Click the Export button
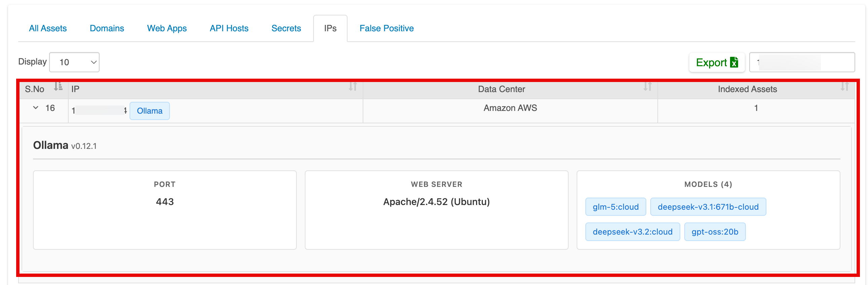This screenshot has width=868, height=285. [717, 62]
